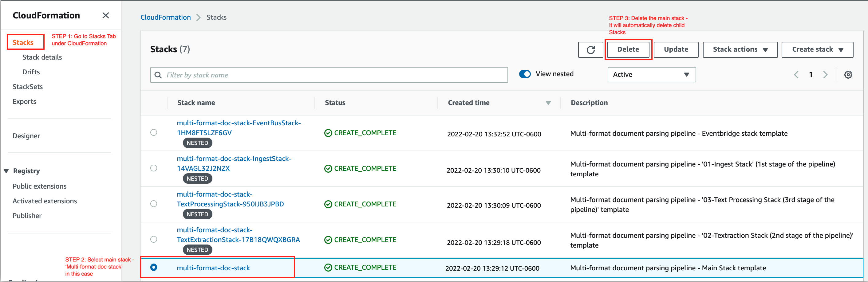This screenshot has height=282, width=868.
Task: Open the CloudFormation breadcrumb link
Action: click(165, 18)
